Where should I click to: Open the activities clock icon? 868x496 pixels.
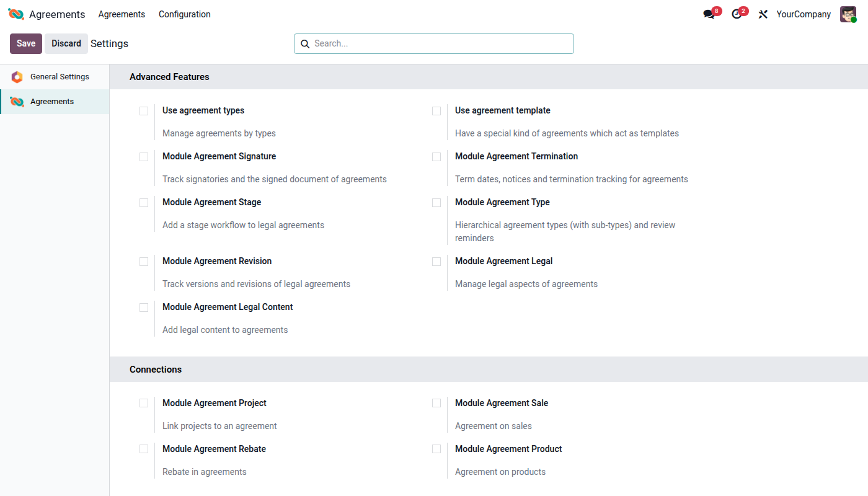pos(737,14)
